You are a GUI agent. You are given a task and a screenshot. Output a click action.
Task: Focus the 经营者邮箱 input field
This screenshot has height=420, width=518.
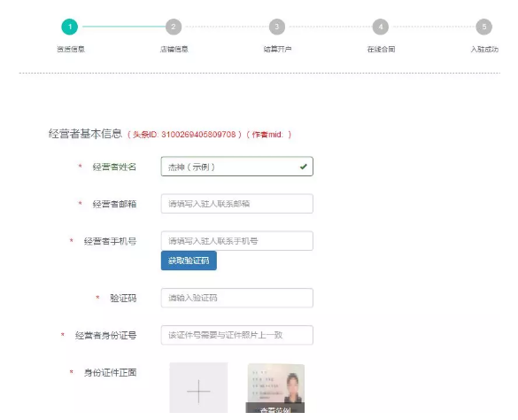tap(237, 204)
